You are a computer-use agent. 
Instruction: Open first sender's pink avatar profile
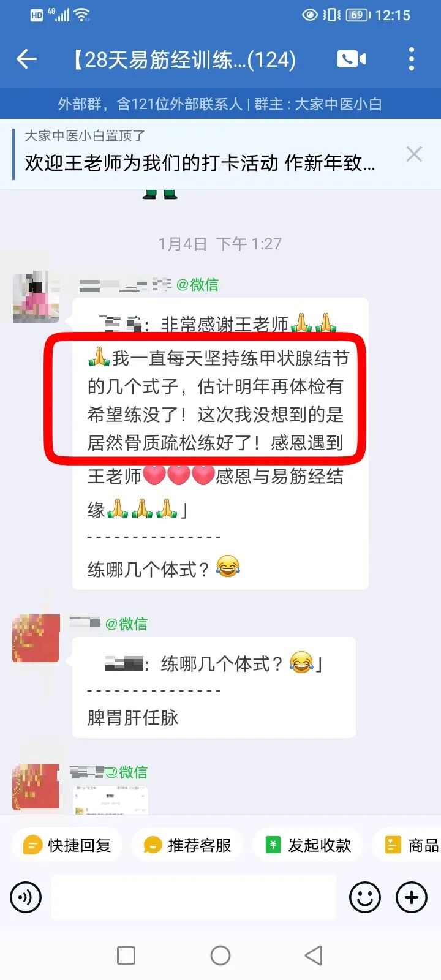(x=36, y=297)
